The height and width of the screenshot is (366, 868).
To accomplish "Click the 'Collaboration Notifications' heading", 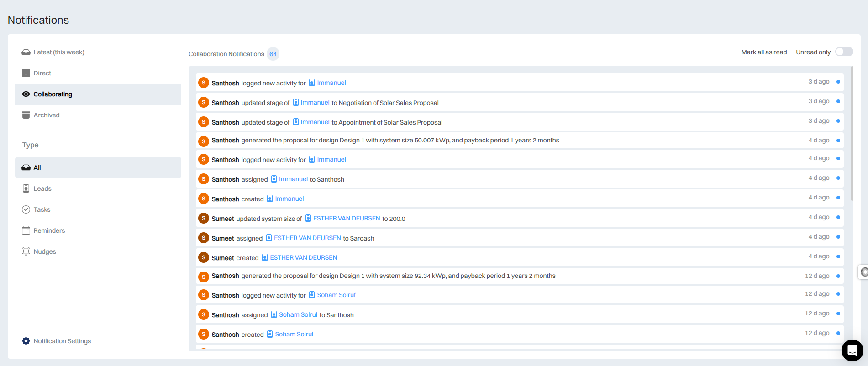I will 226,54.
